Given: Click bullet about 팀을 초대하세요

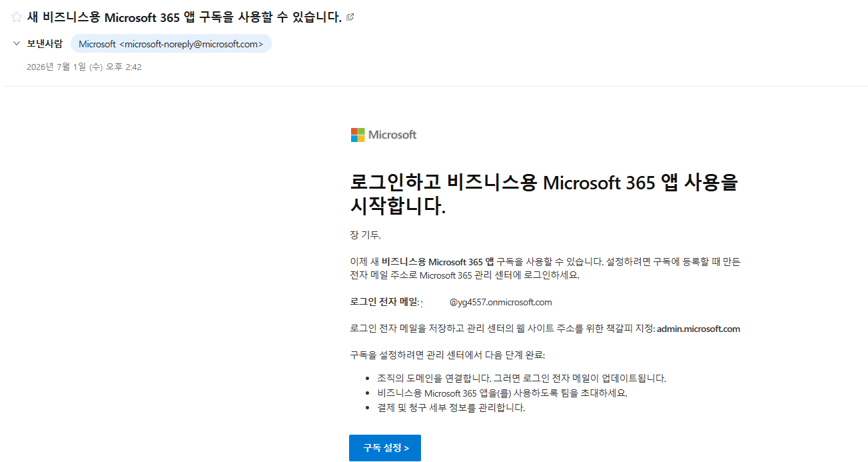Looking at the screenshot, I should tap(502, 393).
